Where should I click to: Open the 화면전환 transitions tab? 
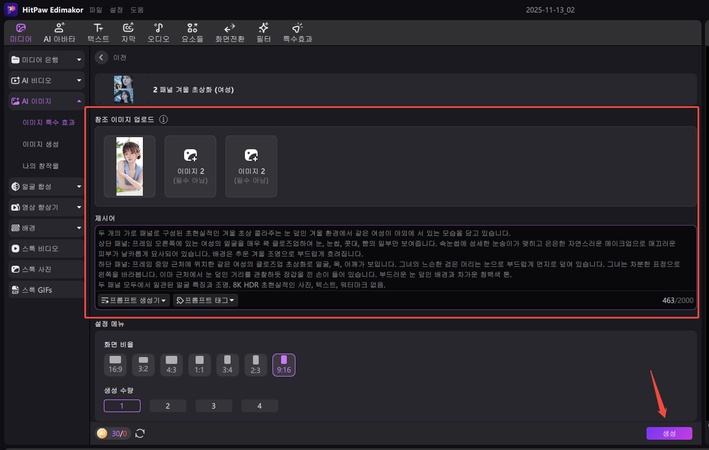230,33
